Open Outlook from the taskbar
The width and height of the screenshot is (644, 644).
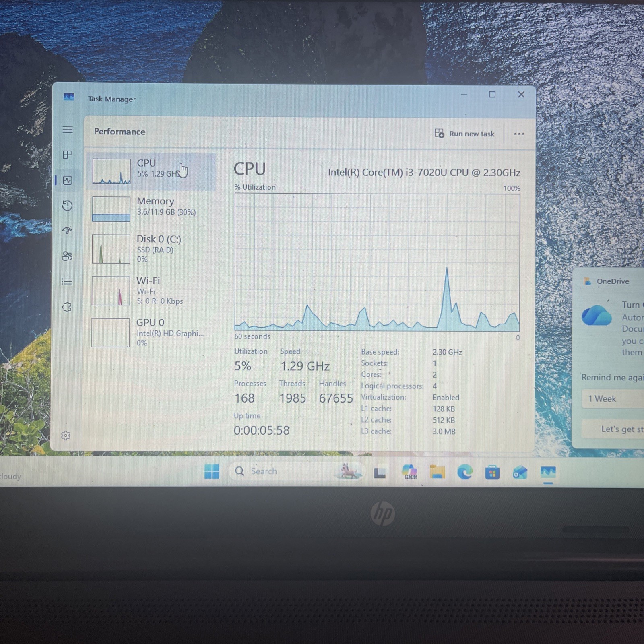click(x=520, y=472)
